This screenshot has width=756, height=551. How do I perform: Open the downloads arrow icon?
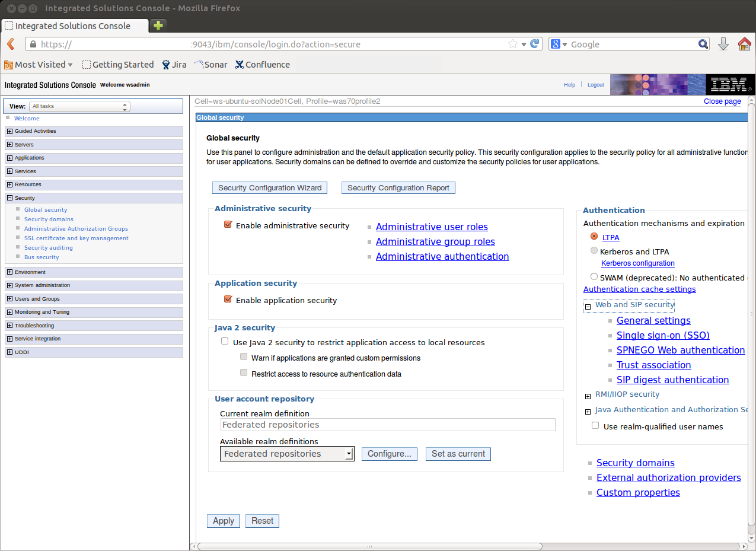point(723,44)
